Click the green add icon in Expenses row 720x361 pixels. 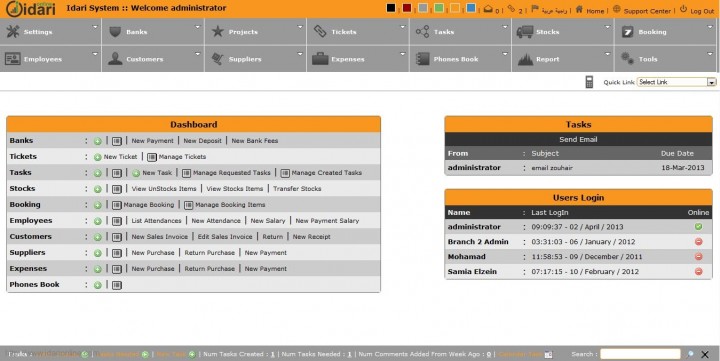pos(97,269)
